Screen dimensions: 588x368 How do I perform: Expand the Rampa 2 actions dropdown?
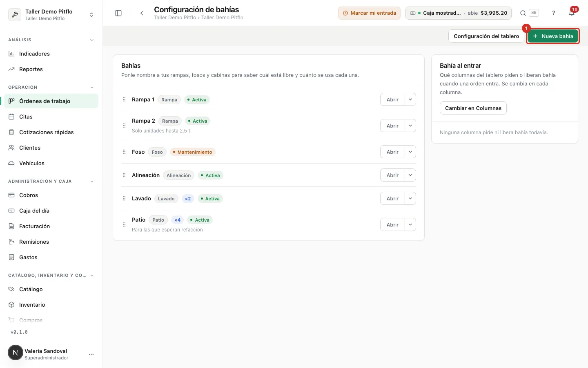(410, 126)
